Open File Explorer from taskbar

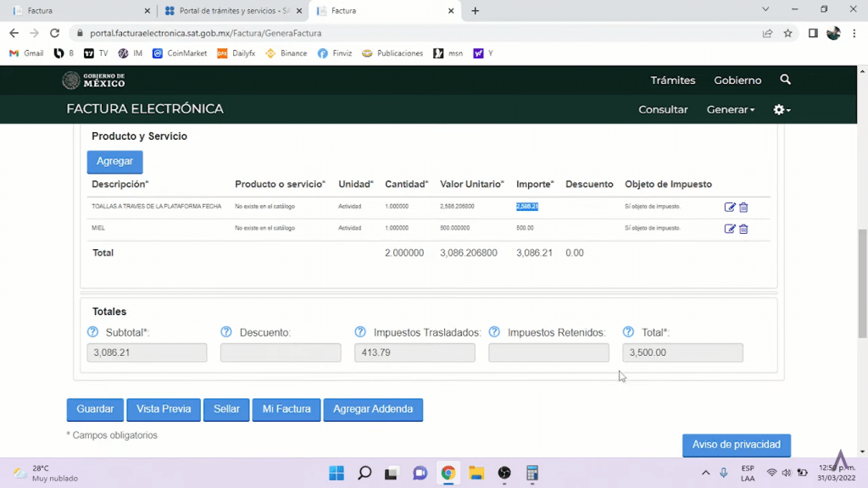coord(476,473)
